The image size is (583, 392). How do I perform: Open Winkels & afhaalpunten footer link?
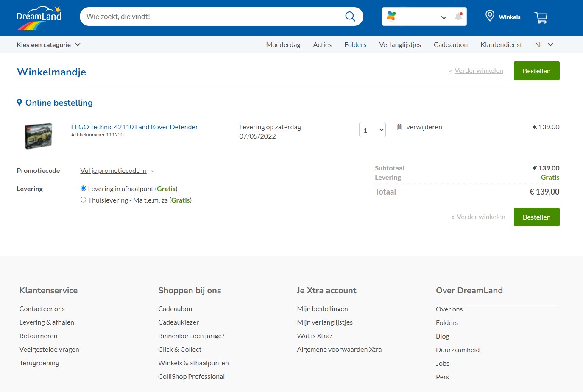(x=193, y=363)
